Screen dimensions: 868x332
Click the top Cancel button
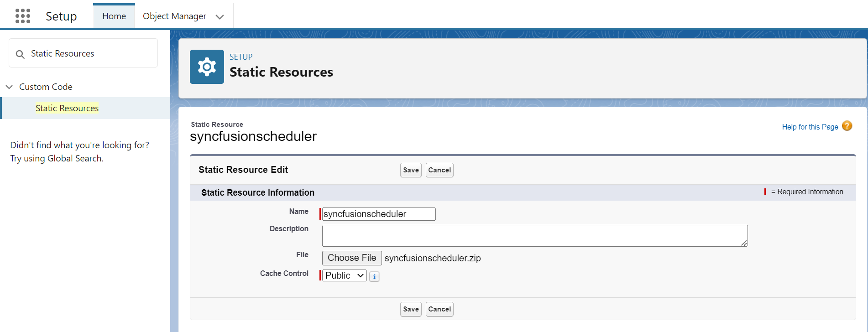[x=439, y=170]
